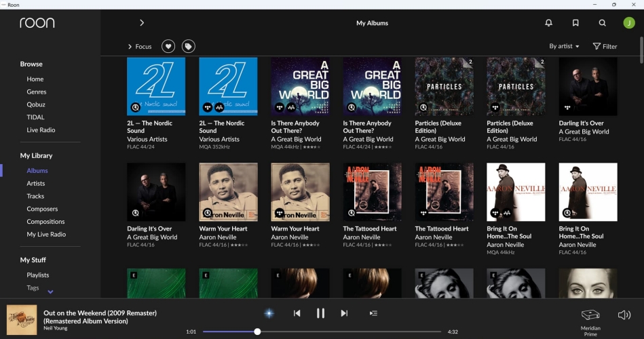Skip to the previous track
The width and height of the screenshot is (644, 339).
(297, 313)
